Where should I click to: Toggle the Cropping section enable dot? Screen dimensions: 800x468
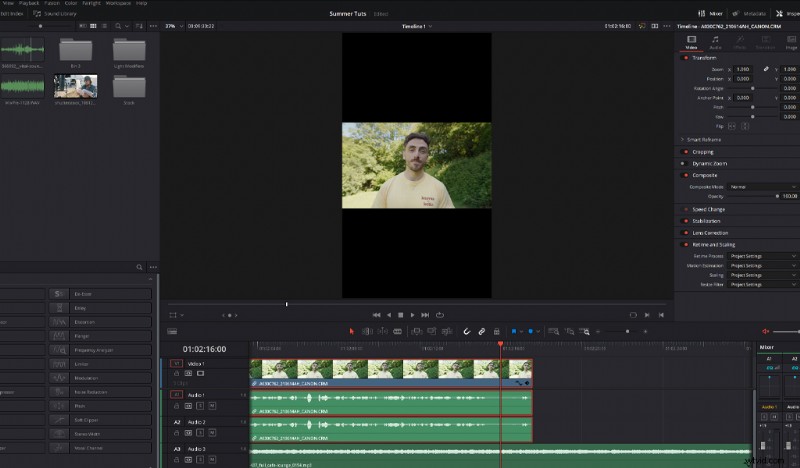coord(685,152)
